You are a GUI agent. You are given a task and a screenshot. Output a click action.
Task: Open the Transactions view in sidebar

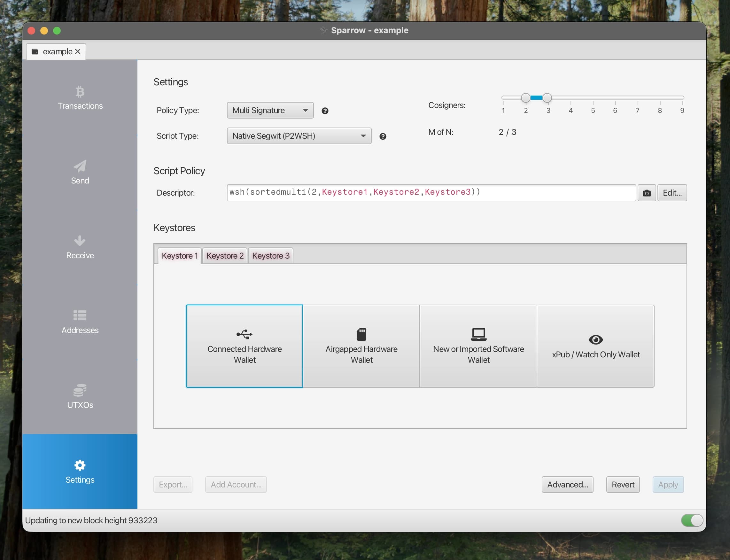80,98
